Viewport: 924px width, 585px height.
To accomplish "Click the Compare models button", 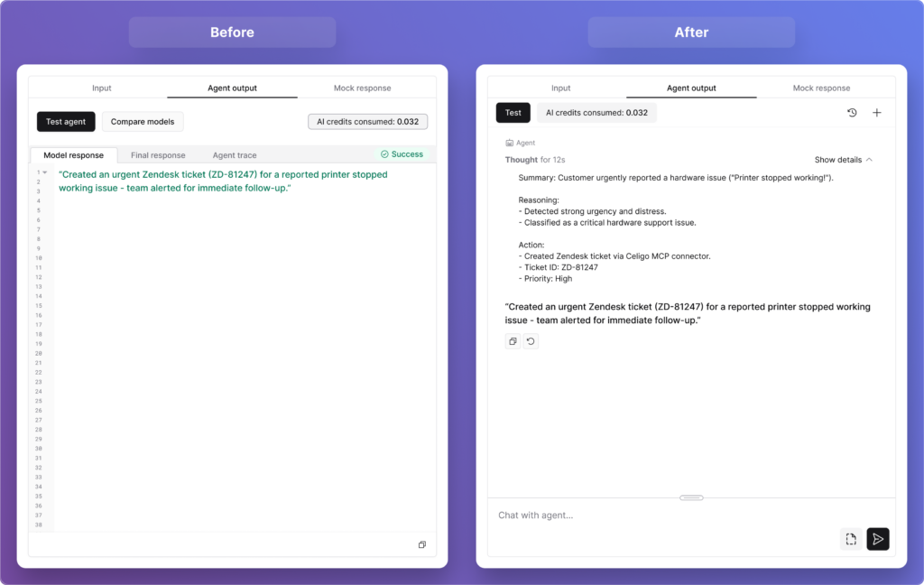I will point(143,122).
